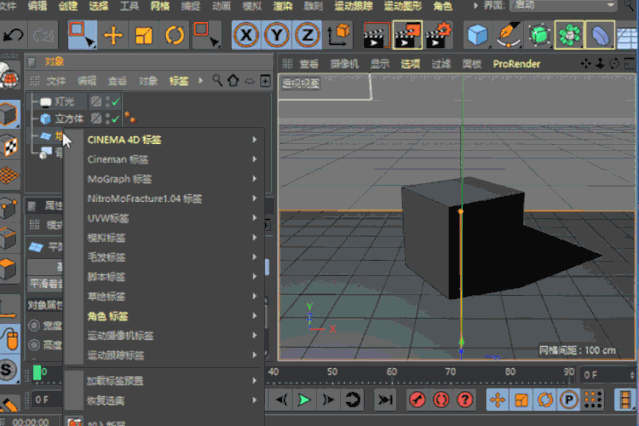This screenshot has height=426, width=639.
Task: Toggle Z axis lock
Action: coord(307,35)
